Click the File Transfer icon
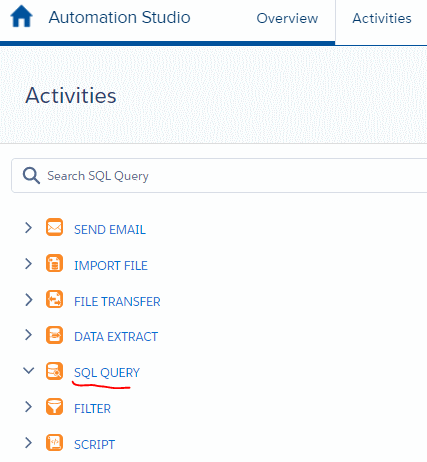The height and width of the screenshot is (462, 427). [x=54, y=299]
